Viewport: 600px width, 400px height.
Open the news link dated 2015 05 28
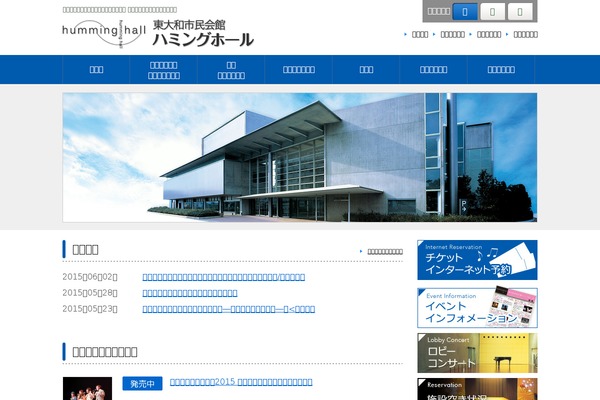(190, 293)
